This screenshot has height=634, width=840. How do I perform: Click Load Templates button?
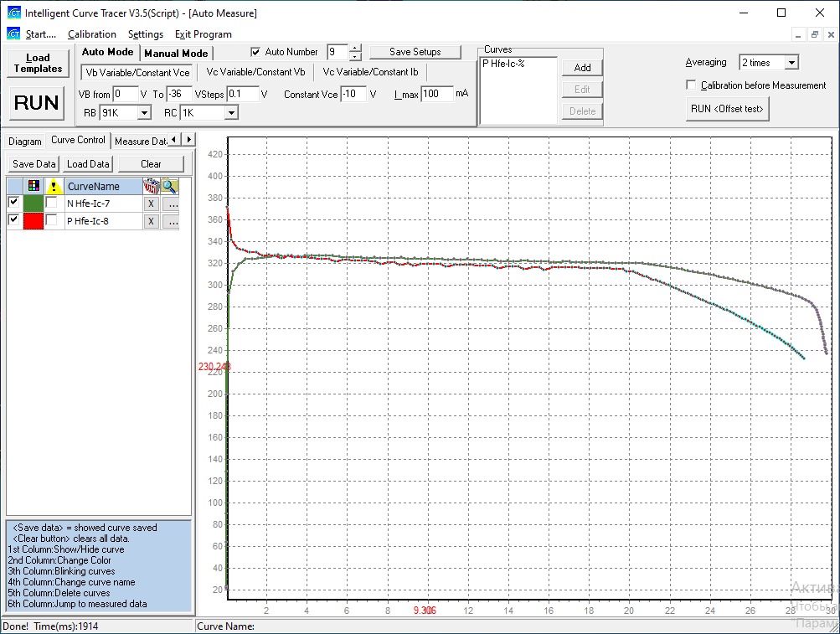pyautogui.click(x=38, y=64)
